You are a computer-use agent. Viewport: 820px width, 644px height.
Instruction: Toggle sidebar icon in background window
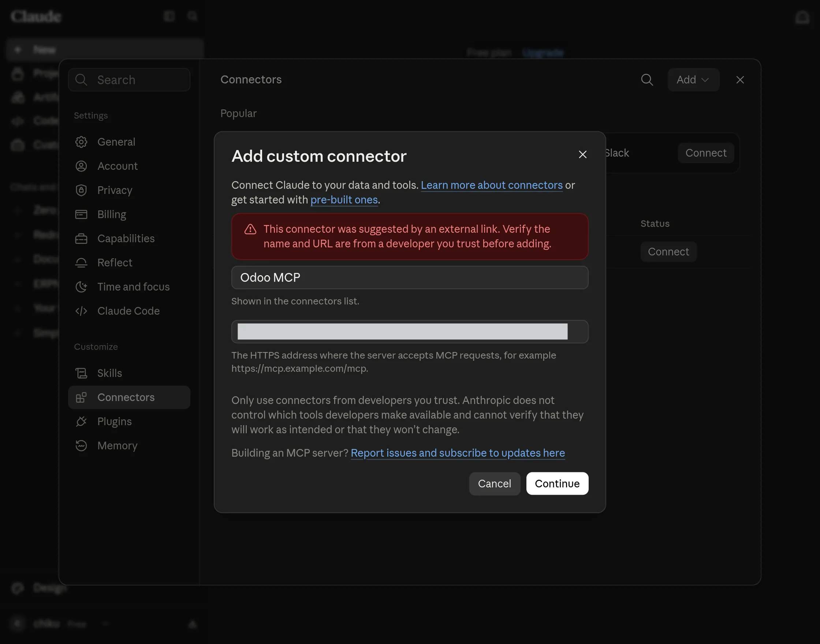tap(169, 16)
